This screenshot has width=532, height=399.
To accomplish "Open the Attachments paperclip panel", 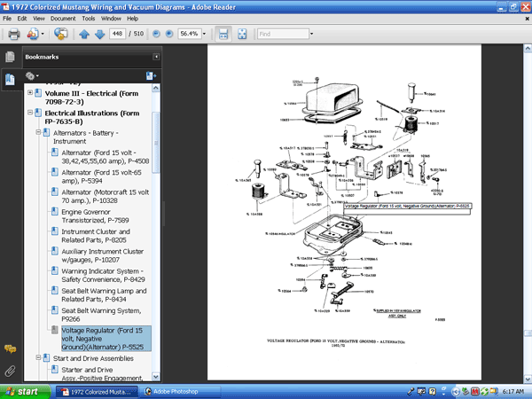I will (11, 370).
